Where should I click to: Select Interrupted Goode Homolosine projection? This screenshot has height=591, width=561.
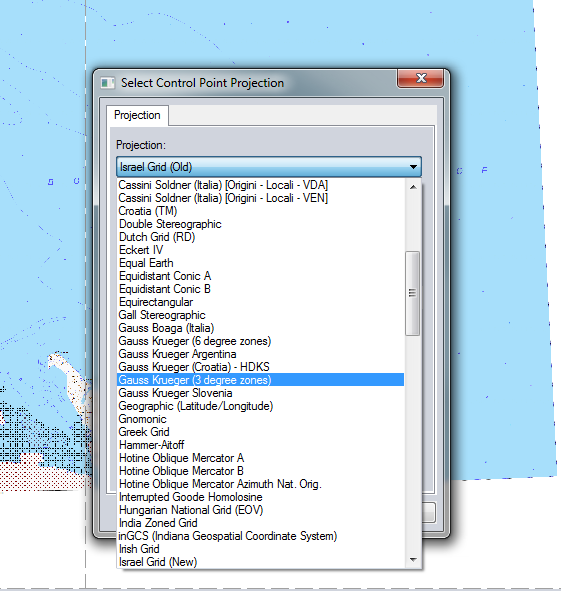[261, 497]
